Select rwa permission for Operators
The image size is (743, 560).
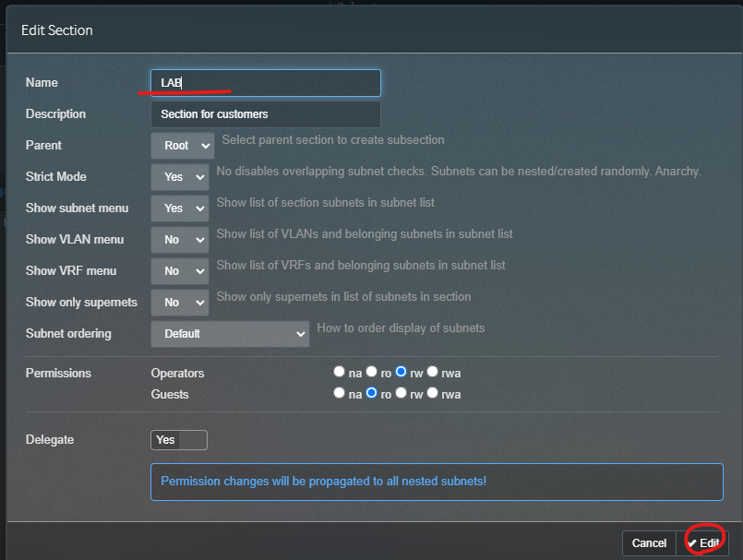[432, 372]
